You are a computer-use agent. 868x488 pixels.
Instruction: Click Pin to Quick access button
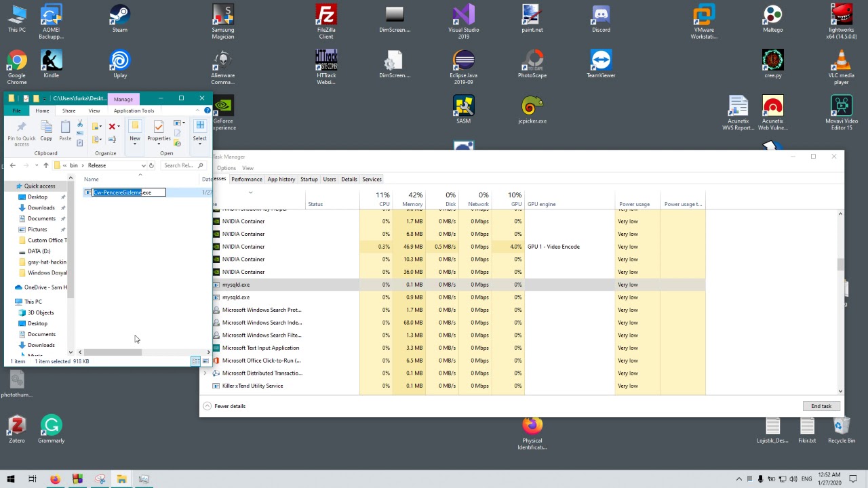[x=22, y=134]
